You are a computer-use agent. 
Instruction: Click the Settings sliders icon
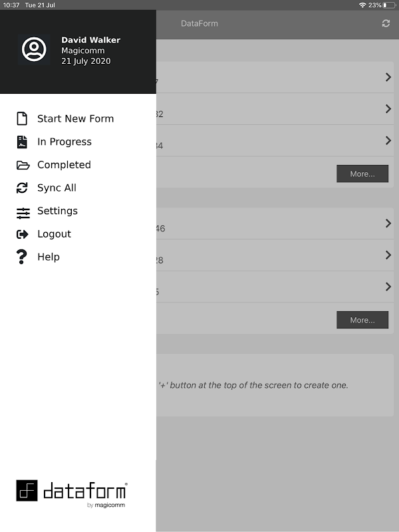pos(23,212)
